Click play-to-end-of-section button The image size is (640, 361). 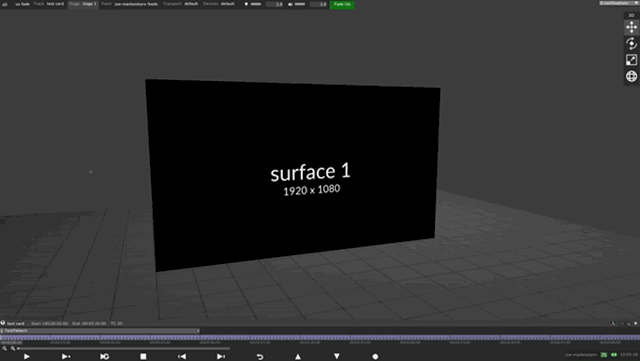[x=66, y=357]
